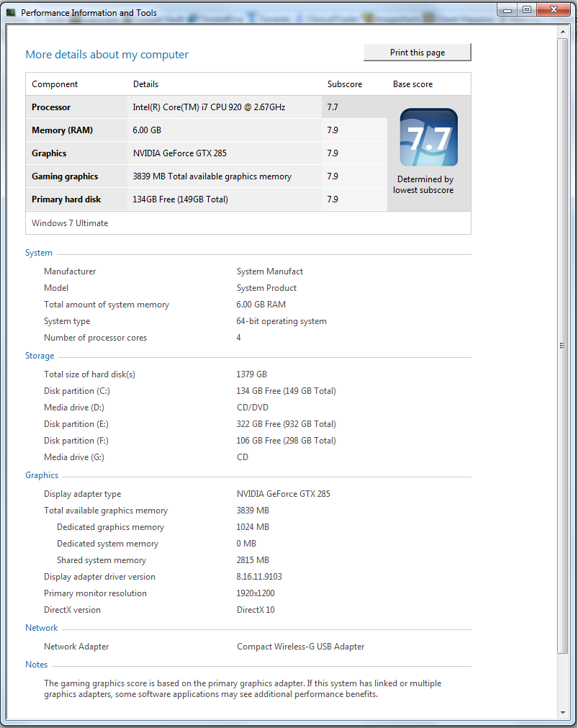Image resolution: width=578 pixels, height=728 pixels.
Task: Click the vertical scrollbar thumb grip
Action: pos(563,346)
